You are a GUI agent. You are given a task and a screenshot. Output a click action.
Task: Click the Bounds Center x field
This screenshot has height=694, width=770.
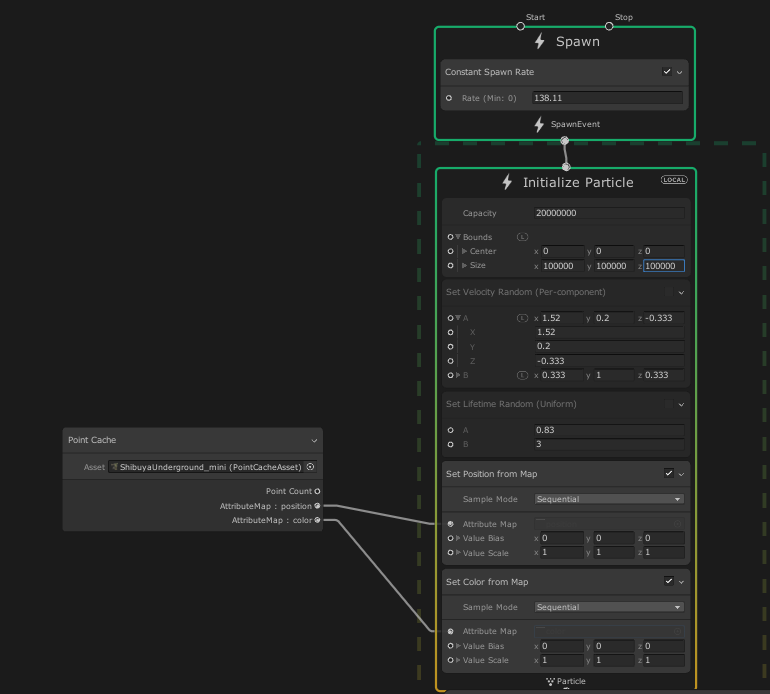click(562, 251)
